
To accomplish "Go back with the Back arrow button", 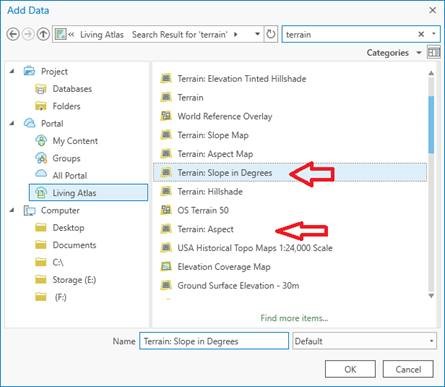I will pos(13,34).
